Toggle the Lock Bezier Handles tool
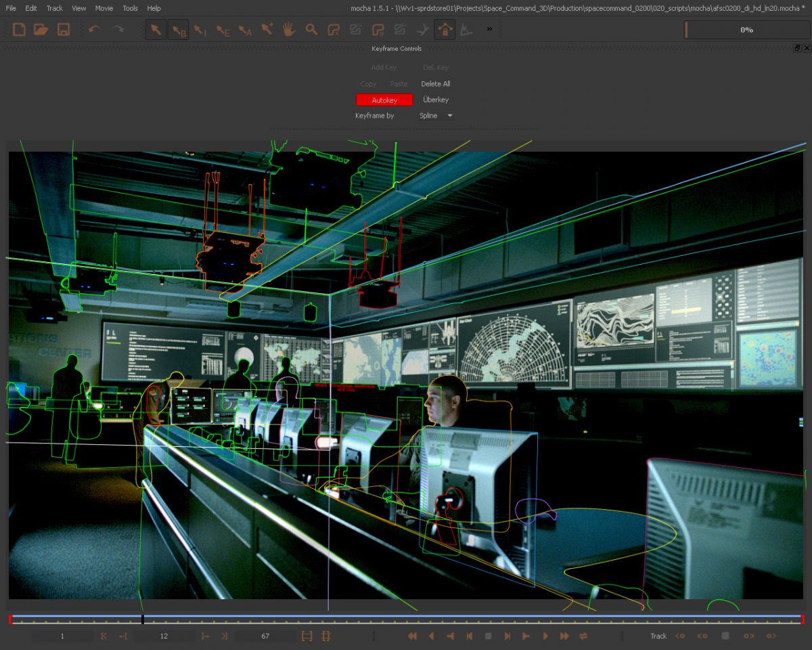The width and height of the screenshot is (812, 650). coord(445,30)
